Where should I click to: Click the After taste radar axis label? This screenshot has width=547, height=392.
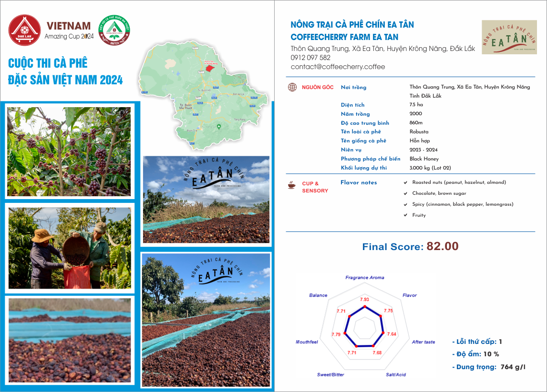[423, 342]
